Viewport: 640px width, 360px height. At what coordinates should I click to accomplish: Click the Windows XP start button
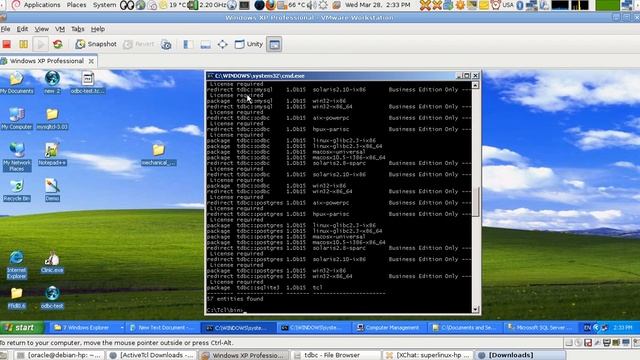(21, 327)
